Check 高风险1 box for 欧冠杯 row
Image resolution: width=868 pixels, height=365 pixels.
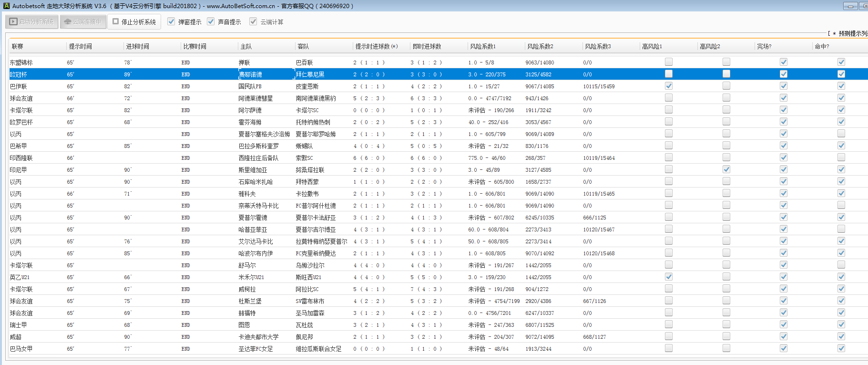coord(669,74)
